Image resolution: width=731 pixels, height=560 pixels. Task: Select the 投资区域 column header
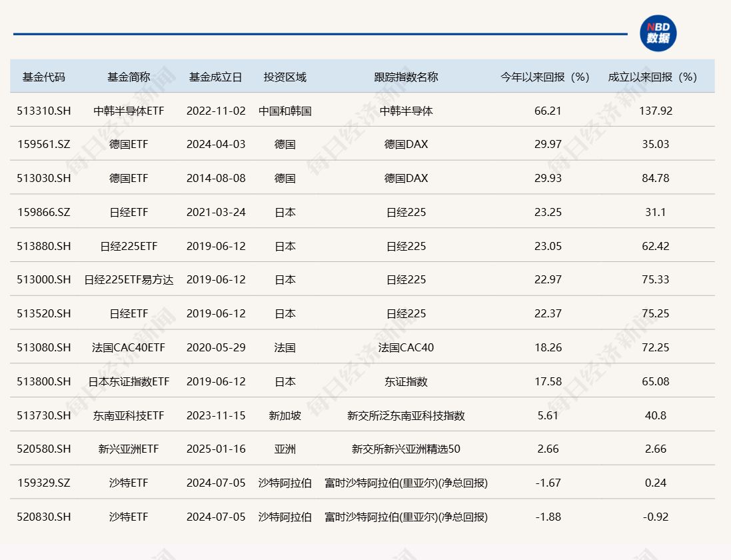[285, 77]
